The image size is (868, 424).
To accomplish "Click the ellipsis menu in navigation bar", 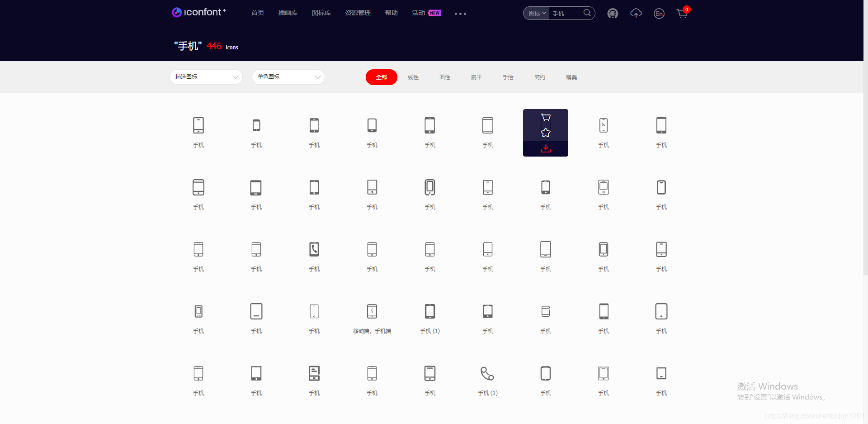I will [460, 14].
